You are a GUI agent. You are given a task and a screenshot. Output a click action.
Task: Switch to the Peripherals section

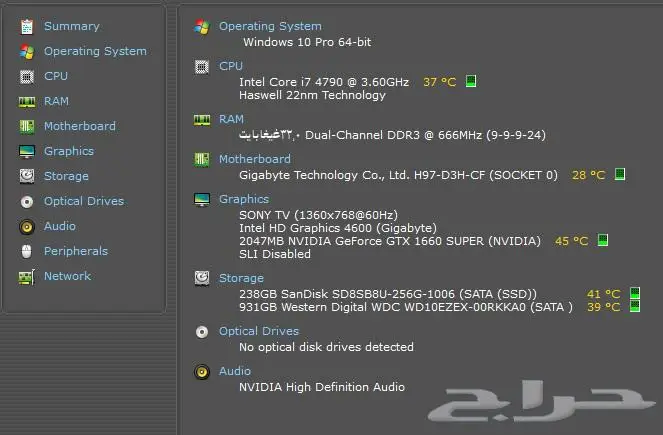[x=75, y=251]
